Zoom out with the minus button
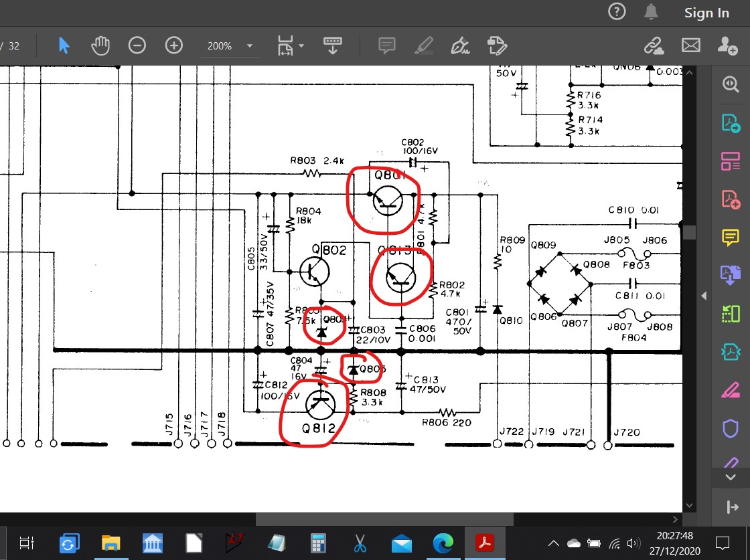Screen dimensions: 750x560 [x=137, y=46]
